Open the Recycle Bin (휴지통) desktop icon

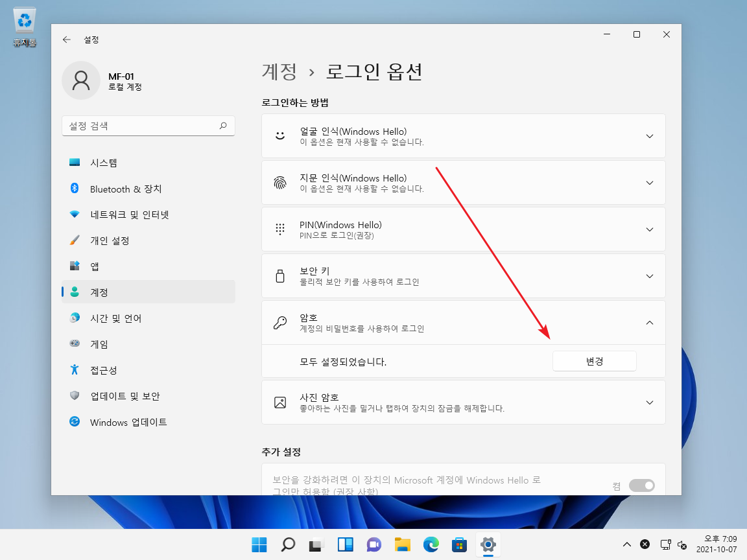tap(24, 27)
